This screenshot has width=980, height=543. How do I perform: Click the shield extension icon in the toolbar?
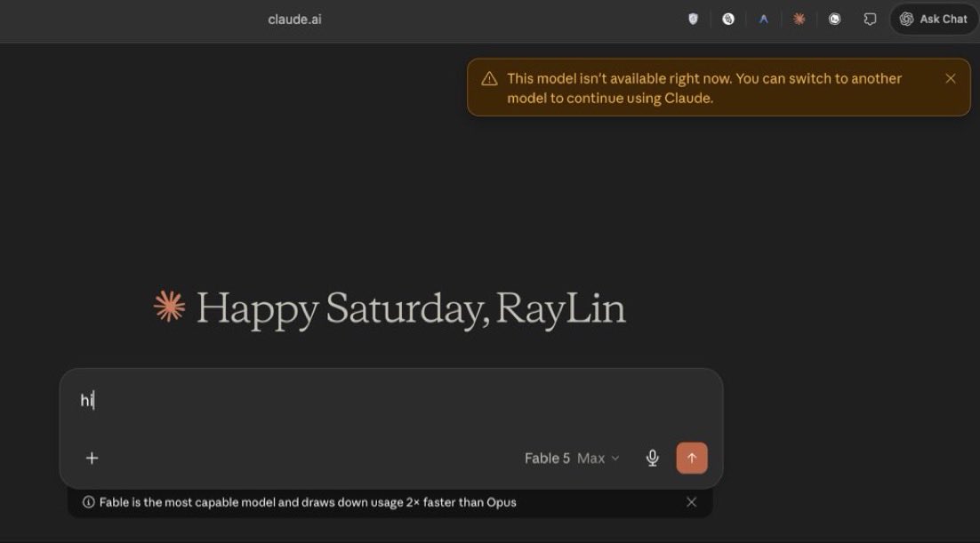coord(693,20)
